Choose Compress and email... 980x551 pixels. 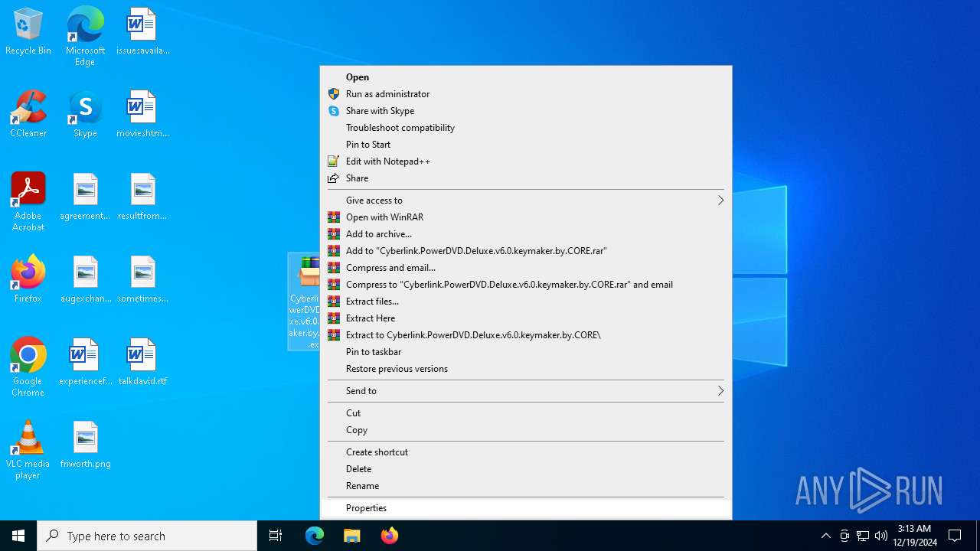pos(526,268)
